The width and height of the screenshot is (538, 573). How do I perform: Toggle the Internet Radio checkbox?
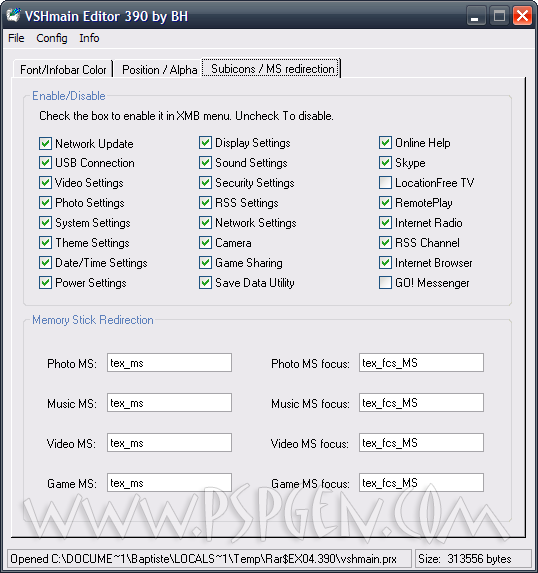(385, 223)
